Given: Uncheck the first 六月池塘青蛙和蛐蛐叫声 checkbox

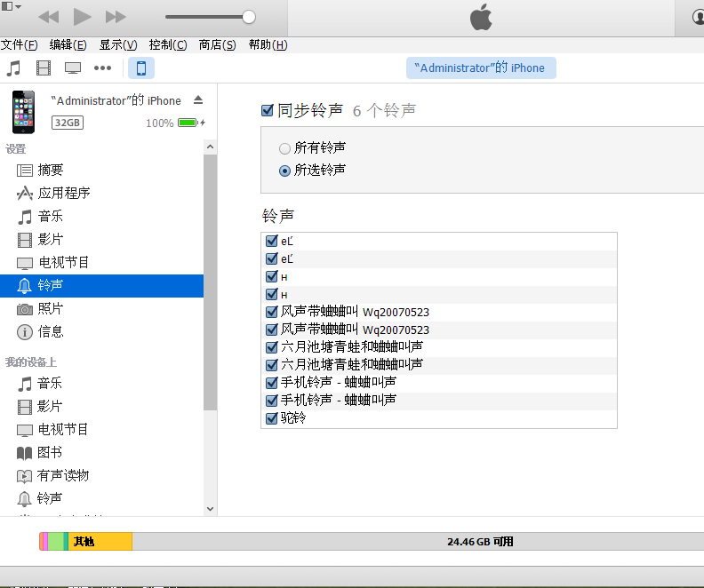Looking at the screenshot, I should (272, 347).
